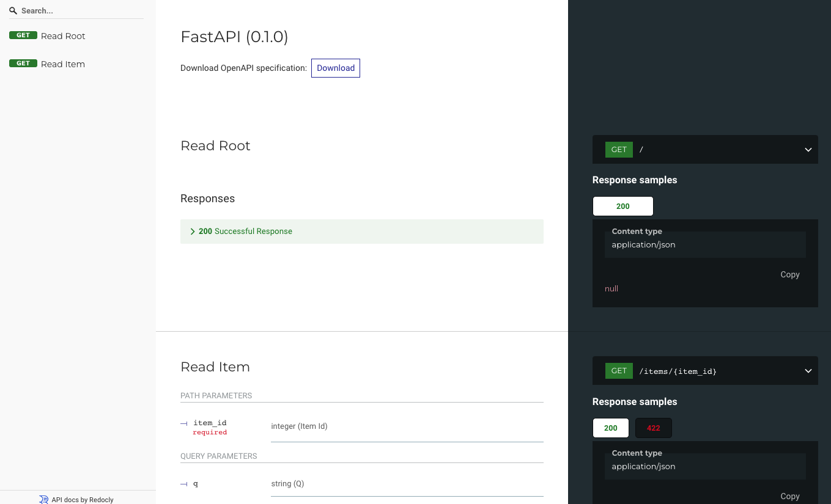Click the Read Root application/json content type
Viewport: 831px width, 504px height.
coord(643,245)
